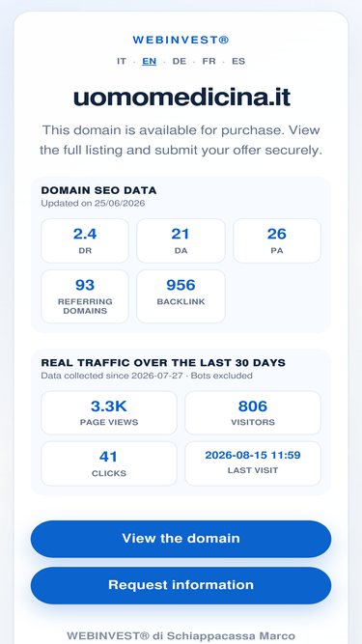Click the uomomedicina.it domain heading
Screen dimensions: 362x644
point(181,98)
